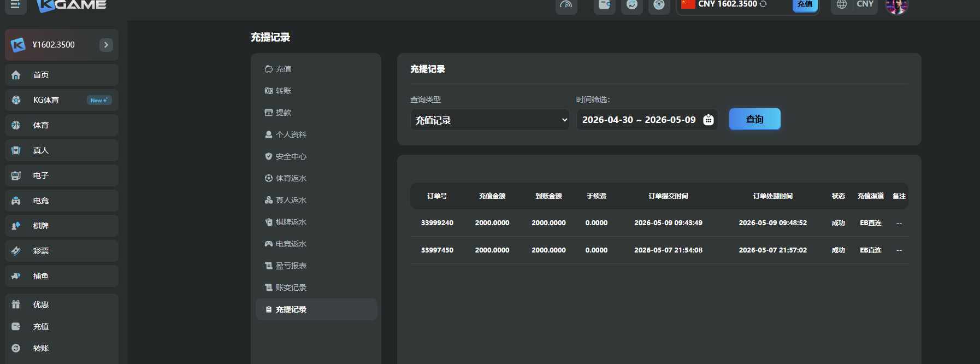Open 体育返水 in the account menu
Screen dimensions: 980x364
tap(316, 178)
